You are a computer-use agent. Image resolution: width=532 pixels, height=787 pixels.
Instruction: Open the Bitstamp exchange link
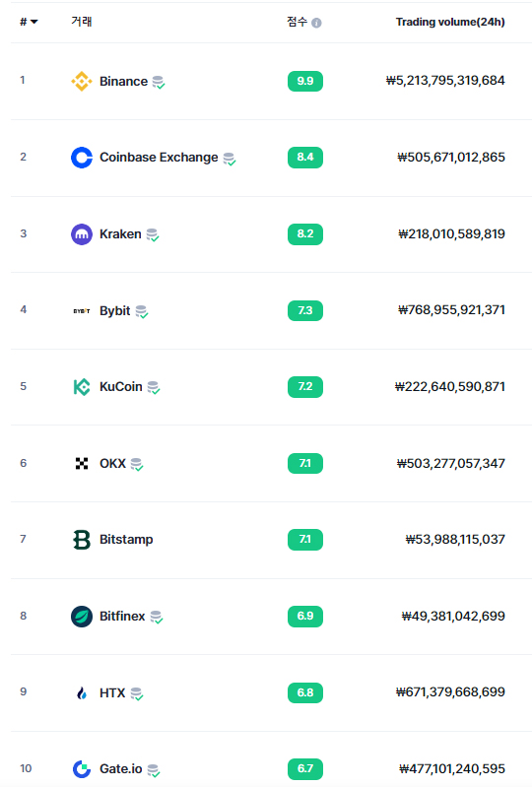126,540
